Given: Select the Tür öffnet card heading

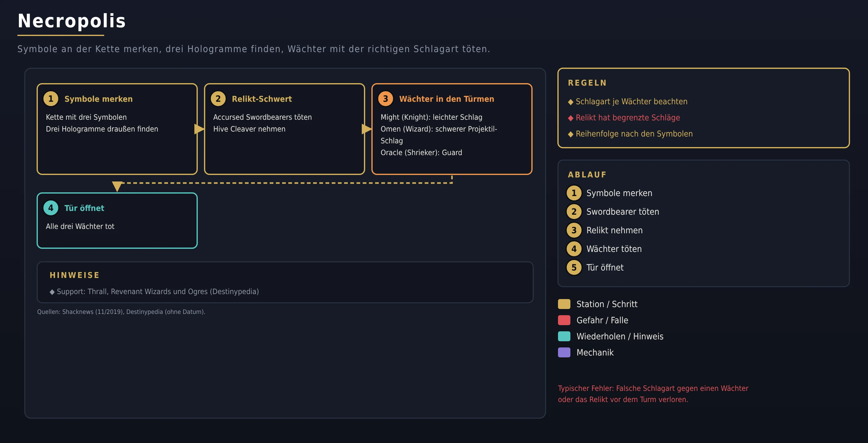Looking at the screenshot, I should click(x=84, y=208).
